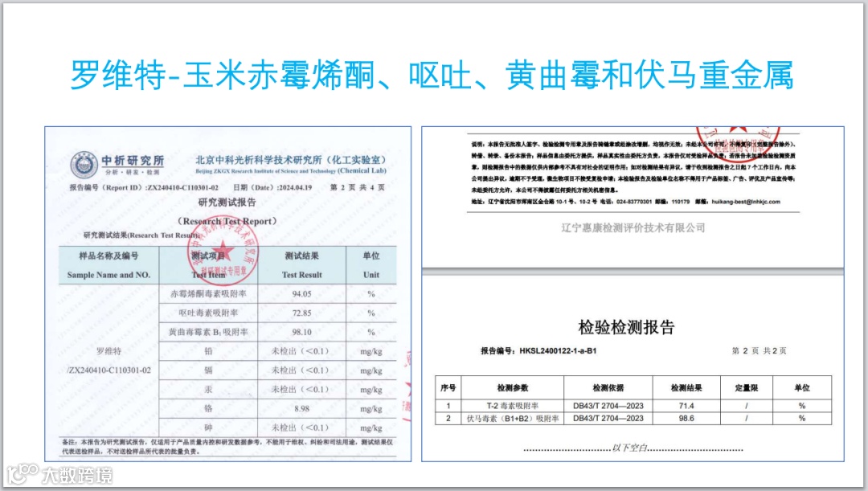Click DB43/T 2704—2023 in the 伏马毒素 row

tap(608, 419)
